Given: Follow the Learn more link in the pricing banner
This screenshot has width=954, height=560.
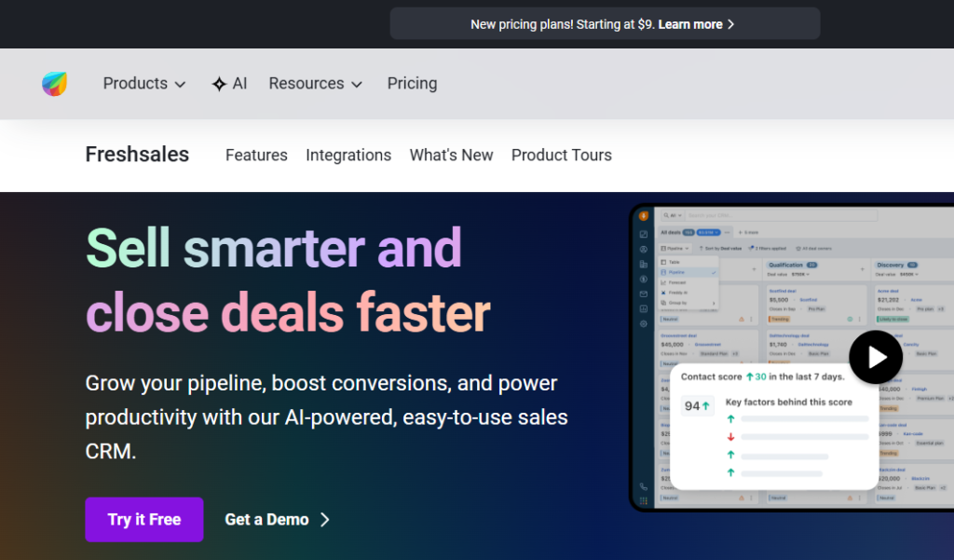Looking at the screenshot, I should [694, 23].
